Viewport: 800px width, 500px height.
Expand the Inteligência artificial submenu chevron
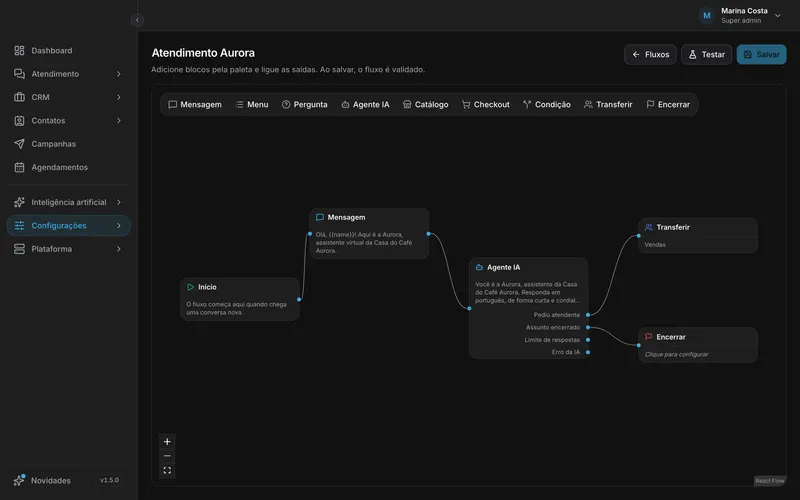coord(118,202)
